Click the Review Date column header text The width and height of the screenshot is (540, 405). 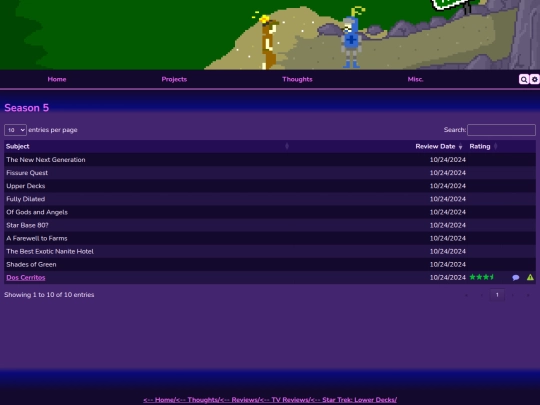coord(435,146)
